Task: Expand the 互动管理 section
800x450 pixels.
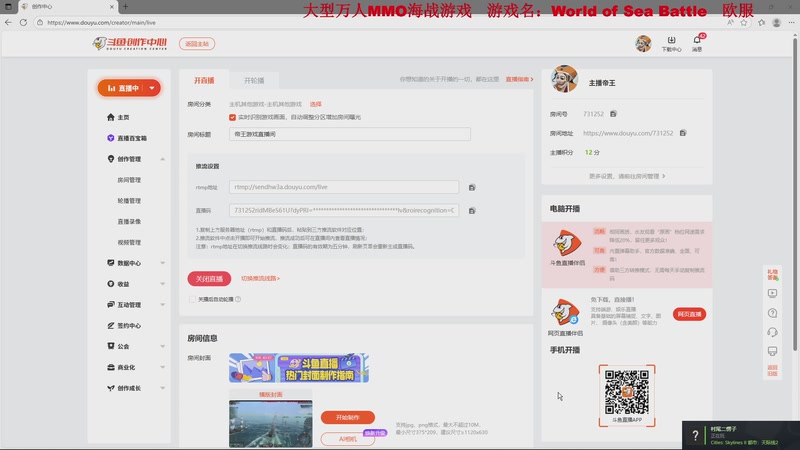Action: (162, 305)
